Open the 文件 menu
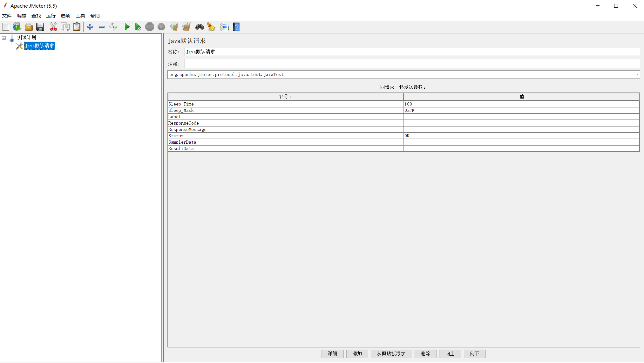644x363 pixels. point(7,16)
